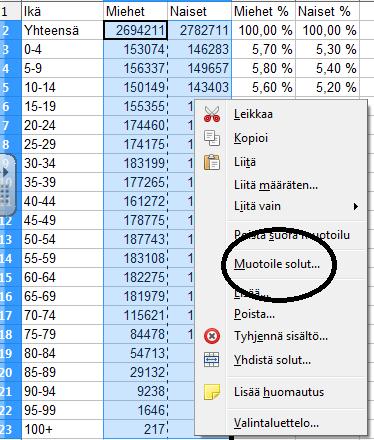Select cell containing 149657
Screen dimensions: 374x440
click(x=199, y=69)
